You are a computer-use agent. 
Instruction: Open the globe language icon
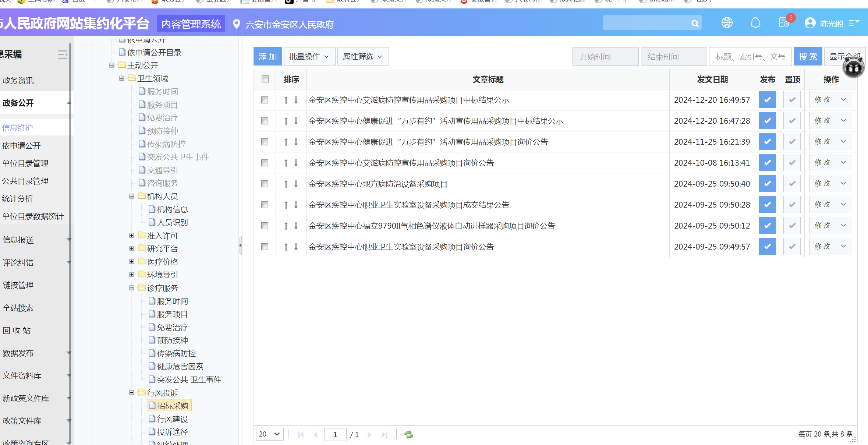727,23
